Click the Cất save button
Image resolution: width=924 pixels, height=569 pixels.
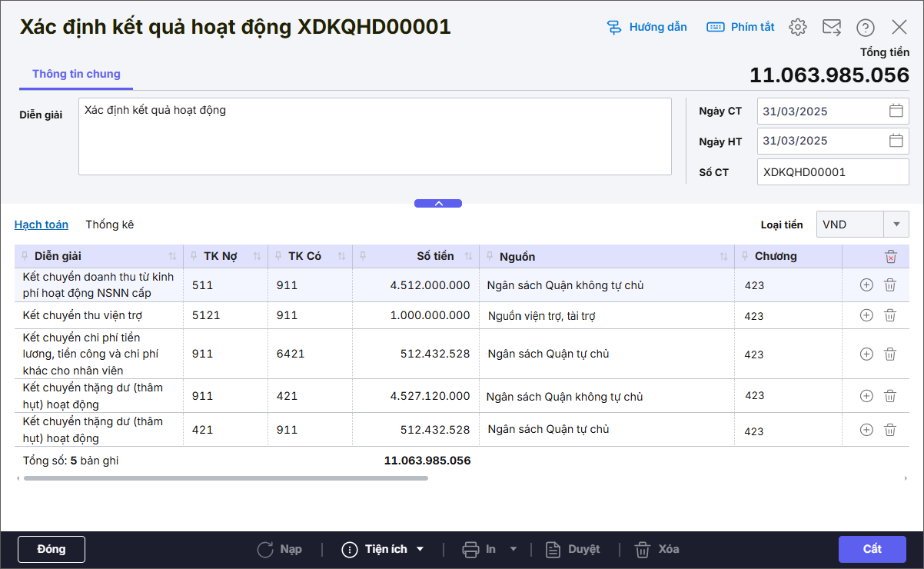pos(872,549)
